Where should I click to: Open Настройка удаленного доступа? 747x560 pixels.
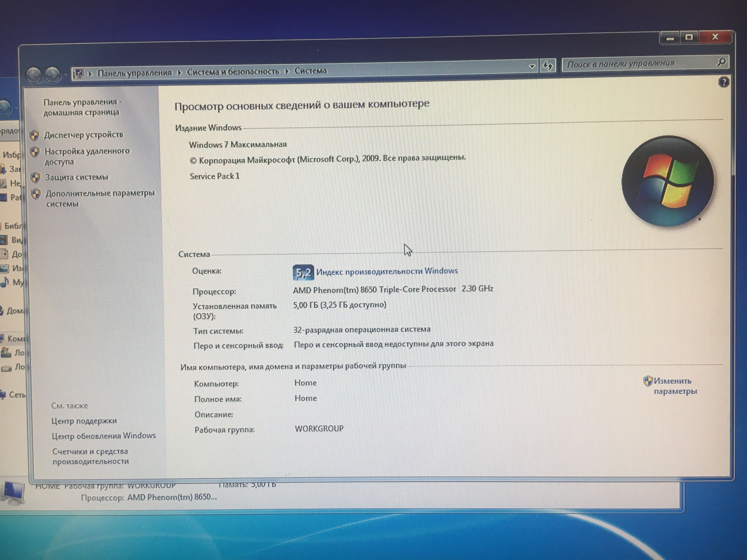coord(87,156)
